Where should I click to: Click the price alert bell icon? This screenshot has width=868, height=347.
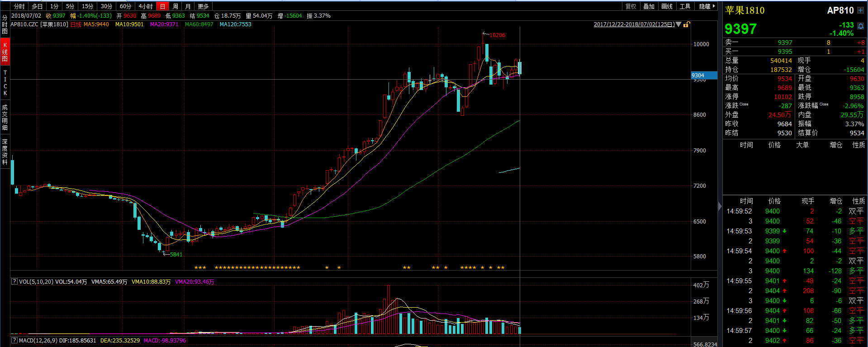(x=860, y=26)
